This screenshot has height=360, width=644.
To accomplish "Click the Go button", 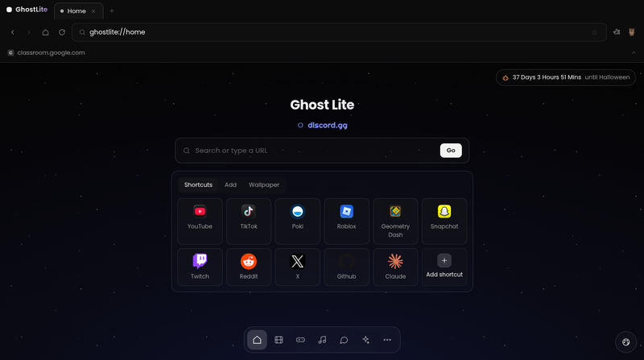I will [x=451, y=151].
